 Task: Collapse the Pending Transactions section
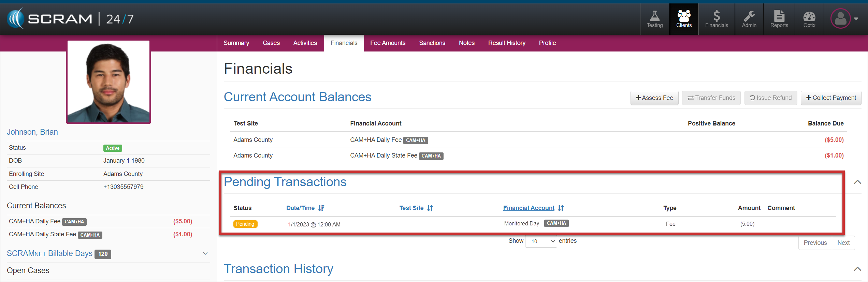857,182
